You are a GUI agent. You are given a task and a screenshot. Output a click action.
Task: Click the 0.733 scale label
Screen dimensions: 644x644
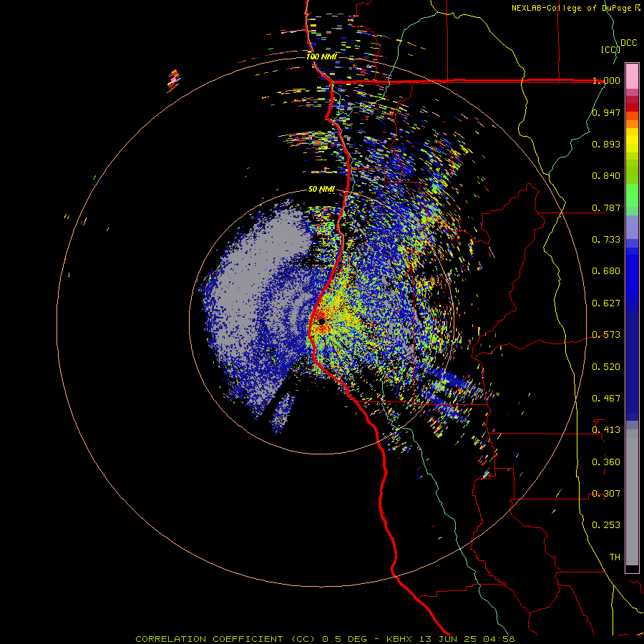[x=606, y=240]
